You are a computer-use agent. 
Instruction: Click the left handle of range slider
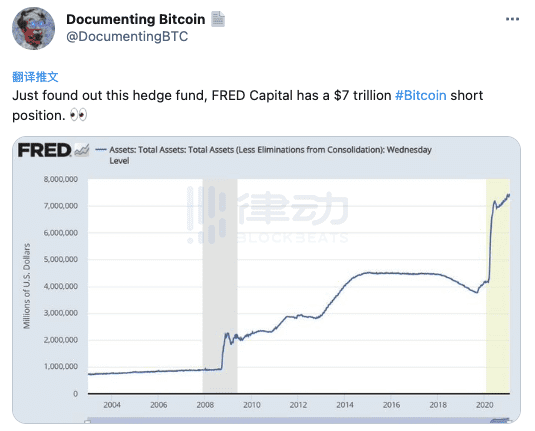[x=88, y=422]
